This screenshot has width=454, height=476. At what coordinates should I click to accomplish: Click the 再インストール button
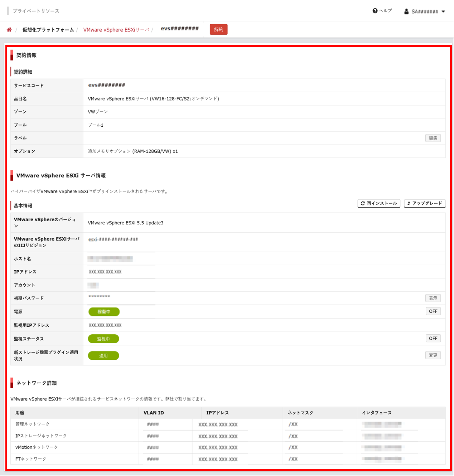click(379, 203)
